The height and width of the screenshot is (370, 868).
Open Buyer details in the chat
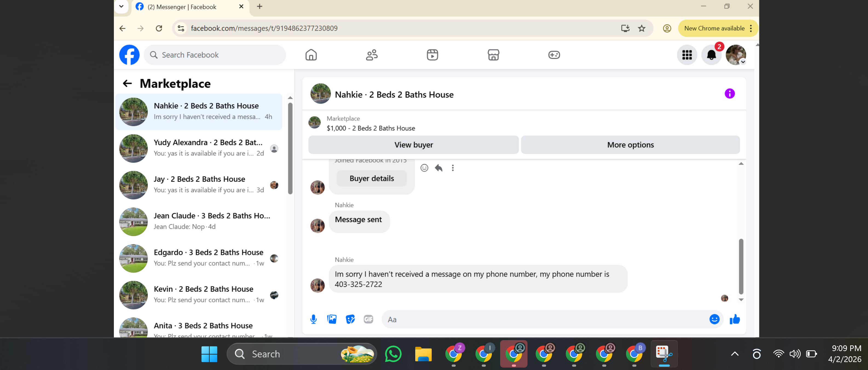372,178
